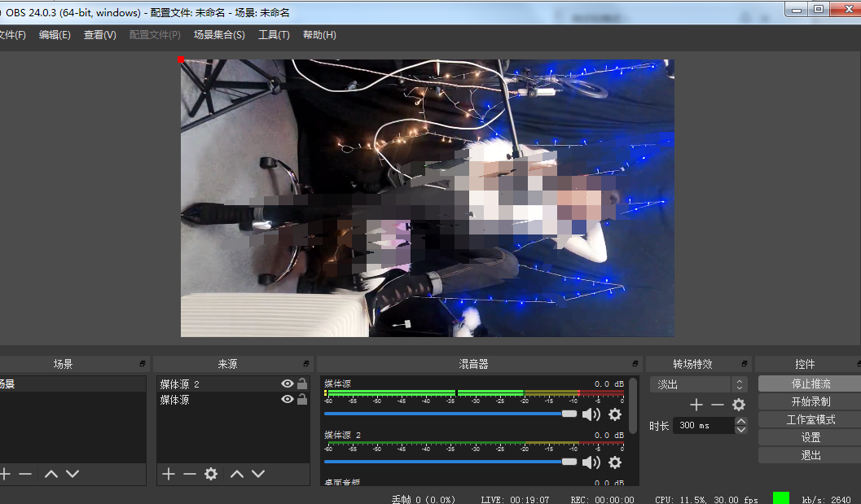Toggle visibility of 媒体源 source
The height and width of the screenshot is (504, 861).
[x=288, y=399]
